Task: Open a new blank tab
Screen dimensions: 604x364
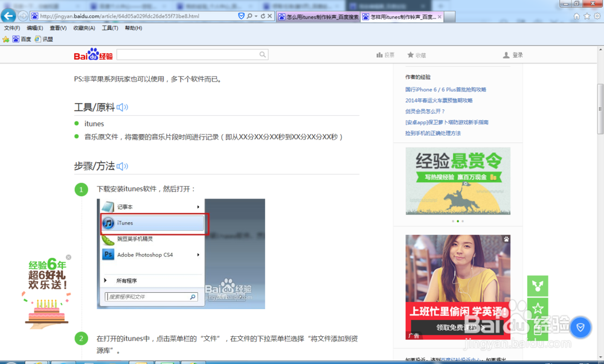Action: pos(450,17)
